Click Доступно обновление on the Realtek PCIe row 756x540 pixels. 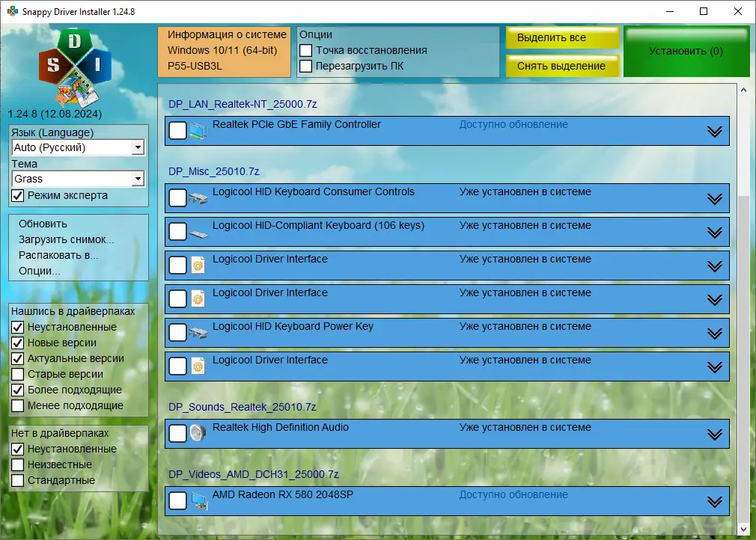(x=513, y=124)
